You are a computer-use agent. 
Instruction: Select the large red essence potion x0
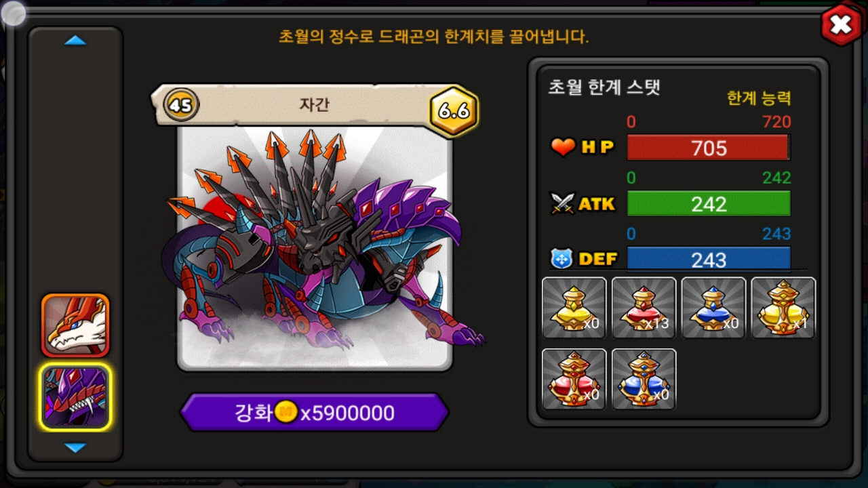point(574,380)
